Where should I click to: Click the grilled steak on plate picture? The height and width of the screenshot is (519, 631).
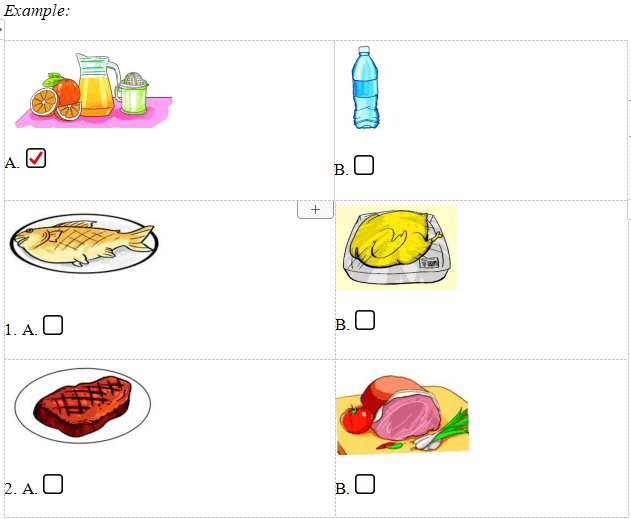(83, 405)
